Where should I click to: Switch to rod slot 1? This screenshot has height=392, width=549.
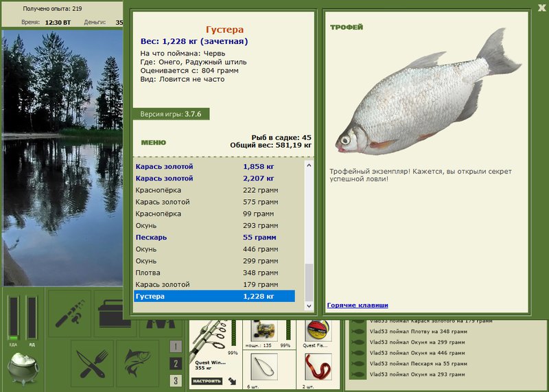[x=176, y=347]
